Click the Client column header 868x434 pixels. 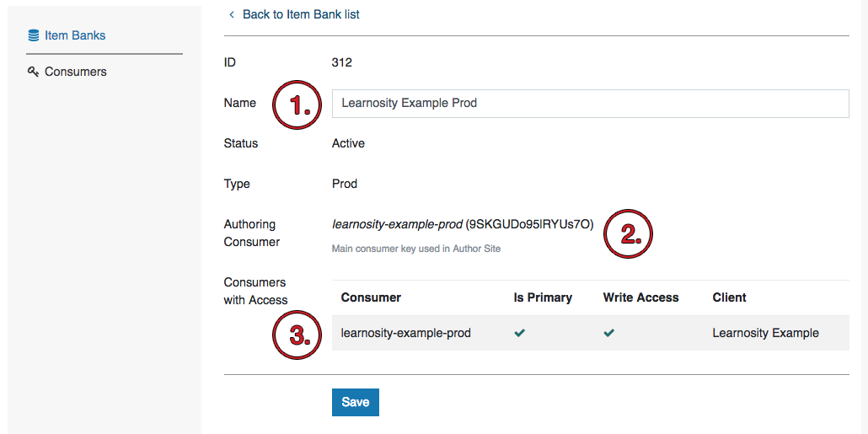tap(729, 297)
